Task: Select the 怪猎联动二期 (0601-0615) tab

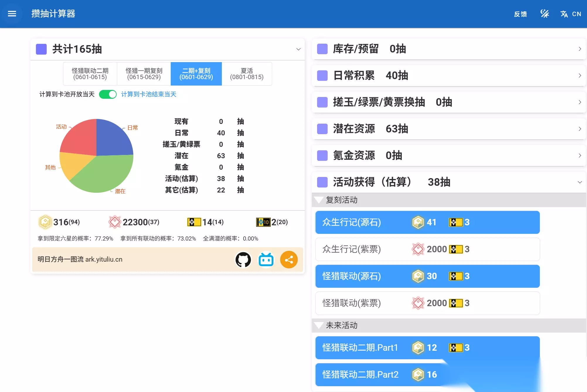Action: click(90, 74)
